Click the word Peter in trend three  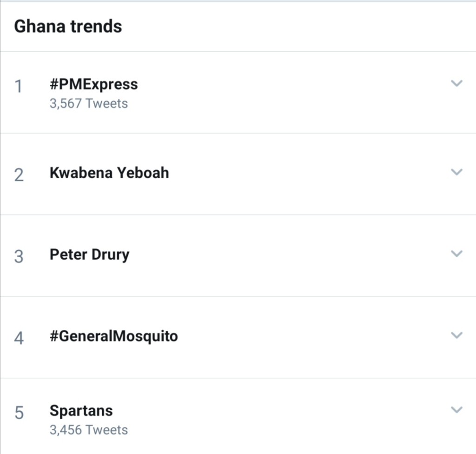point(67,254)
